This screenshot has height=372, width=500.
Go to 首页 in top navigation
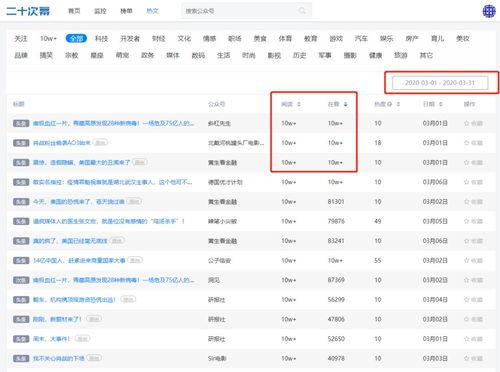click(74, 11)
